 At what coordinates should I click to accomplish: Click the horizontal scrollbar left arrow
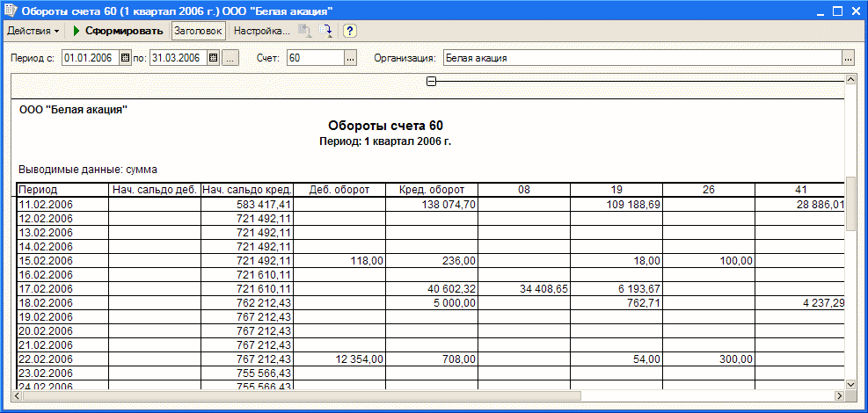(16, 395)
